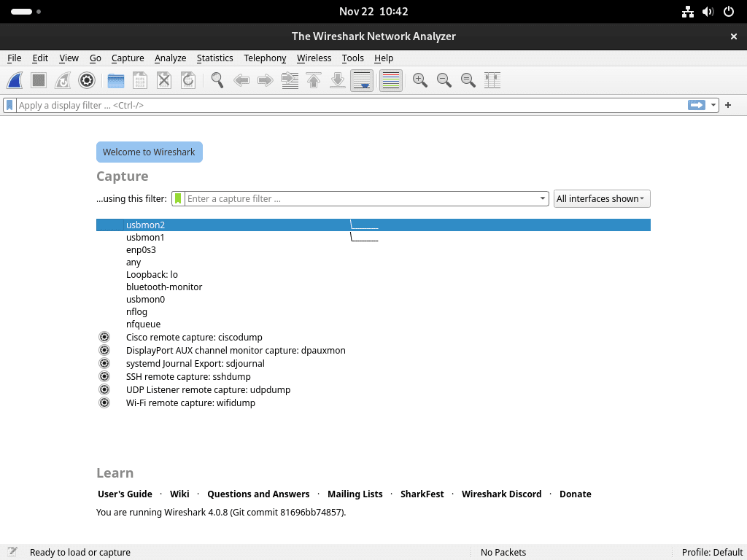
Task: Open the capture options gear icon
Action: pyautogui.click(x=87, y=80)
